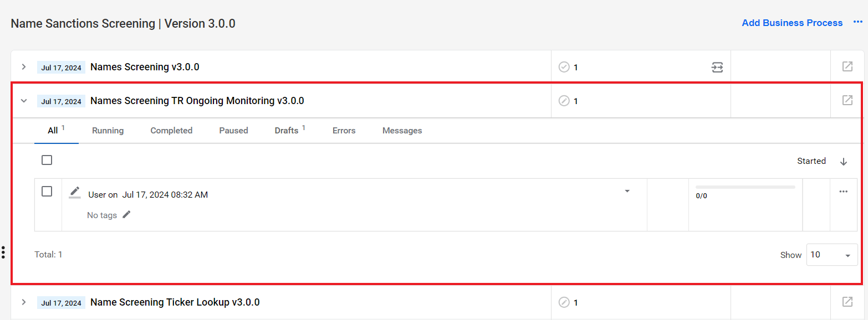The width and height of the screenshot is (868, 320).
Task: Open the dropdown arrow in the draft row
Action: (627, 191)
